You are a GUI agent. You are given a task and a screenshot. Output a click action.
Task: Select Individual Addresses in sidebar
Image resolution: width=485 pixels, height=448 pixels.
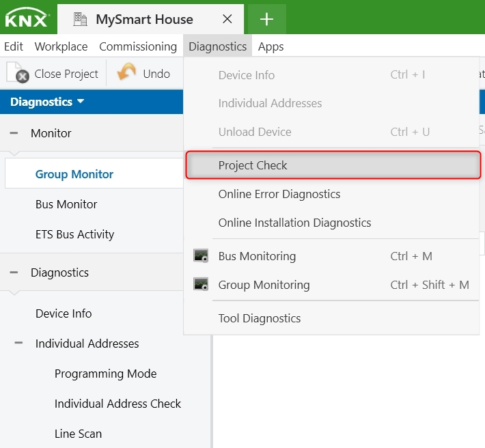[x=87, y=344]
